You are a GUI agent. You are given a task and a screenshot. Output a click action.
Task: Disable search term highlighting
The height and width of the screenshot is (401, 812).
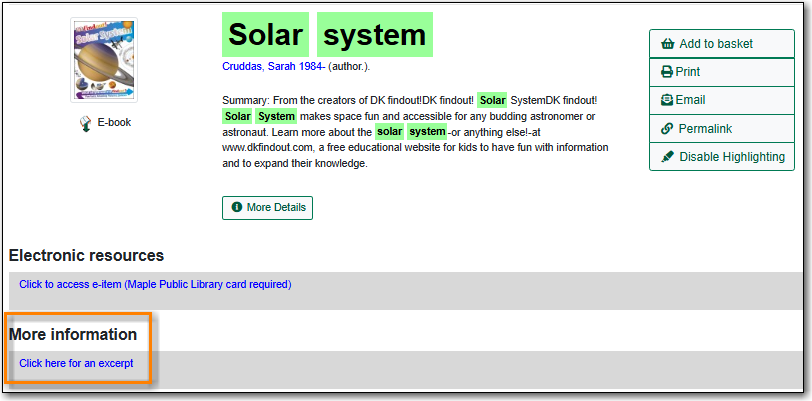click(721, 156)
